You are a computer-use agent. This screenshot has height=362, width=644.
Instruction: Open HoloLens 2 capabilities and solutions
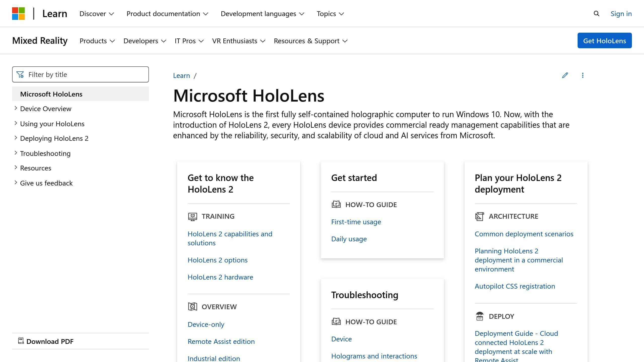(x=230, y=238)
